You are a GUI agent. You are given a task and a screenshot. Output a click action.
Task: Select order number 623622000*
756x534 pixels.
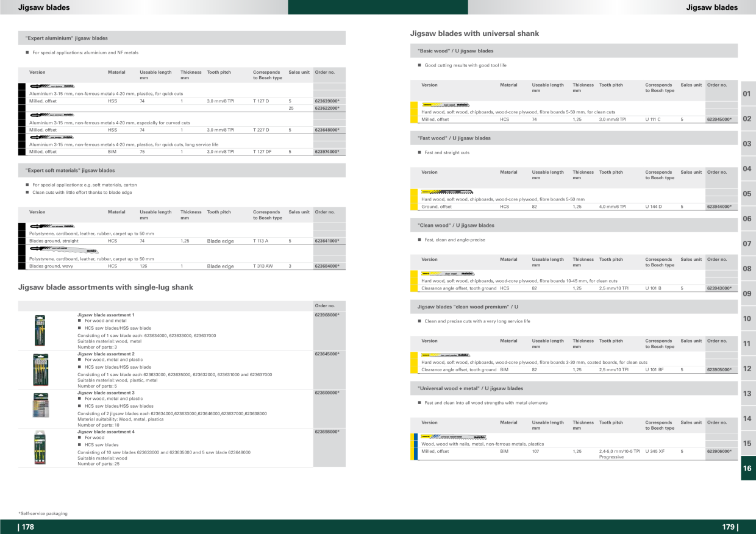(327, 109)
